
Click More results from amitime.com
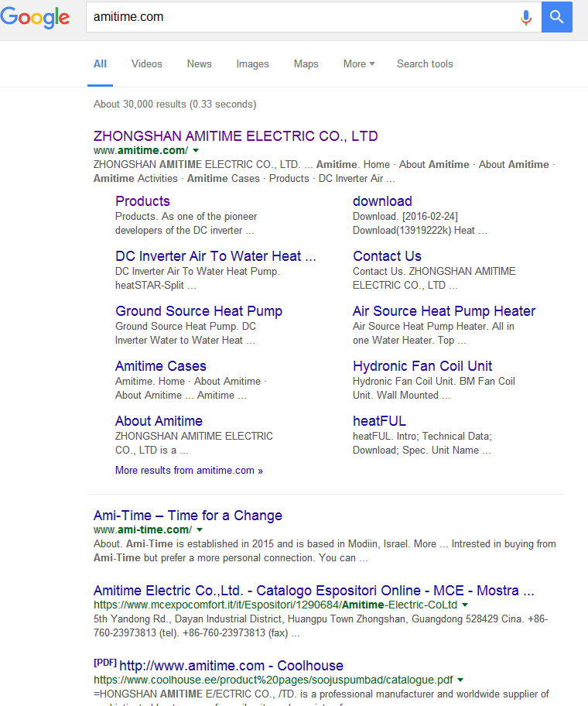[x=189, y=471]
